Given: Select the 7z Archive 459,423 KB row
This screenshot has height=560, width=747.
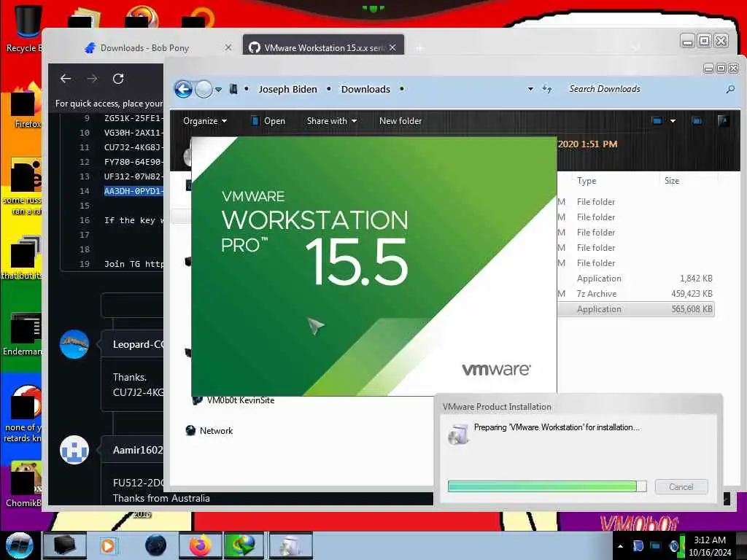Looking at the screenshot, I should pos(636,294).
